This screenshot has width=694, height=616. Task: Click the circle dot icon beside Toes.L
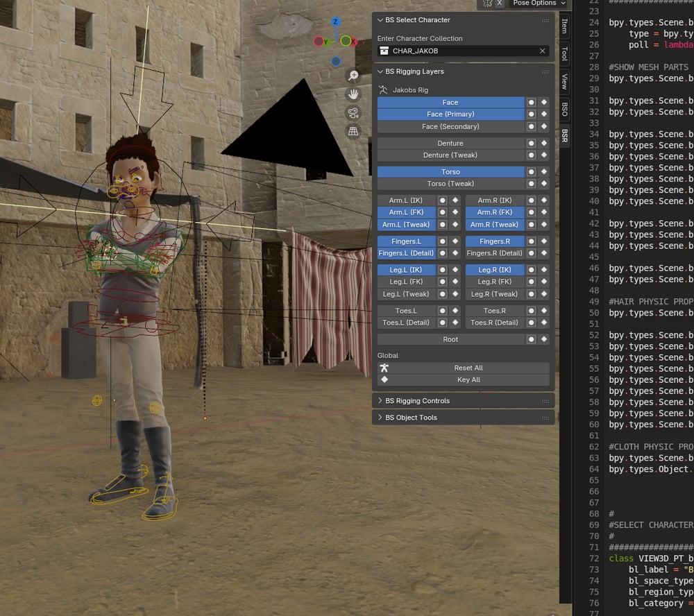pos(442,311)
